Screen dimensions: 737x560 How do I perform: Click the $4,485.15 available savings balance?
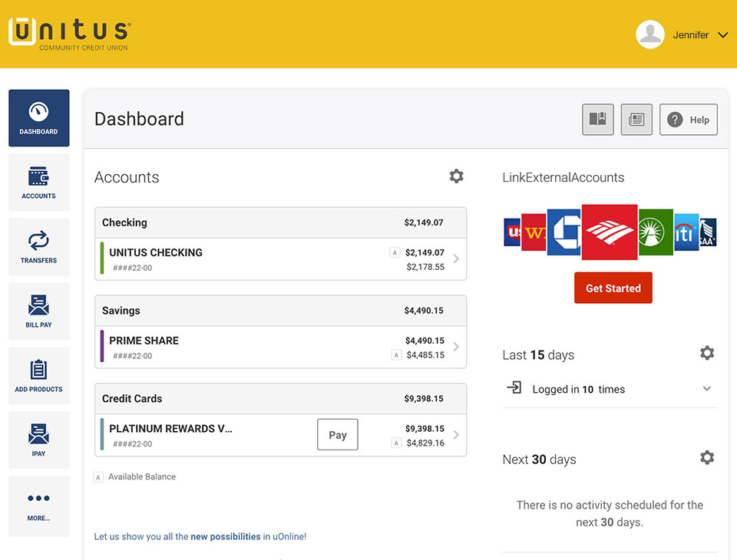click(x=425, y=355)
